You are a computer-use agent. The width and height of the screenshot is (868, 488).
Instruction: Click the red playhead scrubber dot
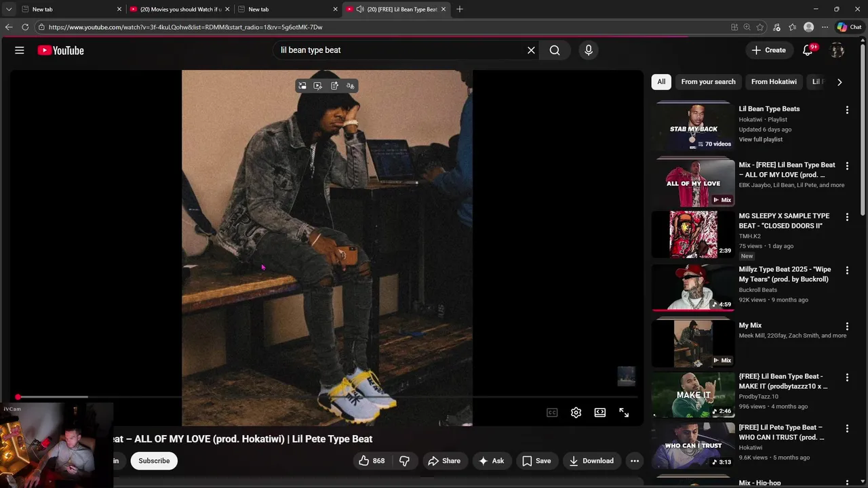pyautogui.click(x=18, y=397)
